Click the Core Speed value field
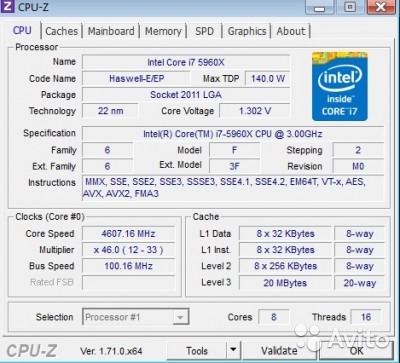 click(128, 234)
